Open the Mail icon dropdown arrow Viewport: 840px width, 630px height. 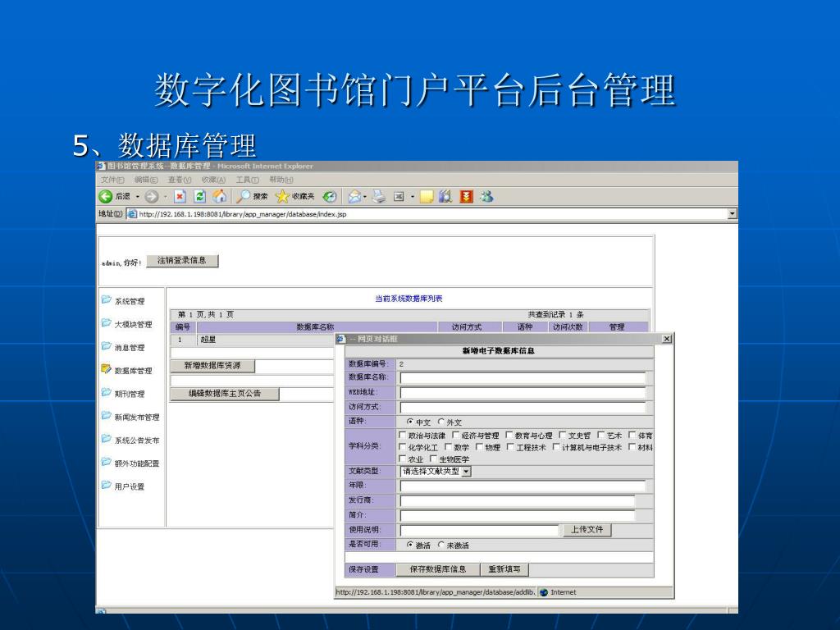click(365, 197)
